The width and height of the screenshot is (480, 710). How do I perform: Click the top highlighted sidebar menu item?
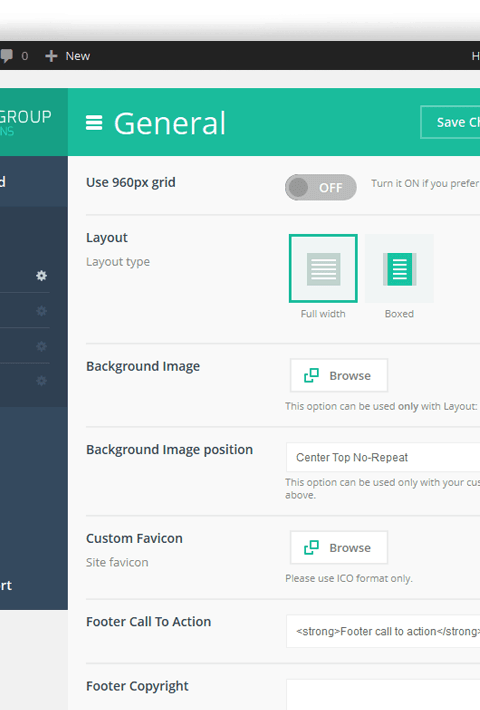pos(34,182)
